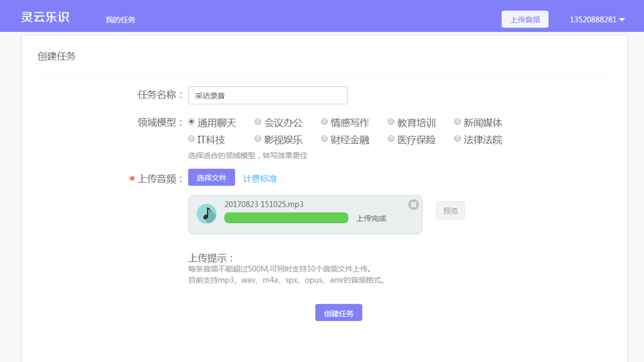This screenshot has height=362, width=644.
Task: Choose the 法律法院 radio option
Action: [458, 139]
